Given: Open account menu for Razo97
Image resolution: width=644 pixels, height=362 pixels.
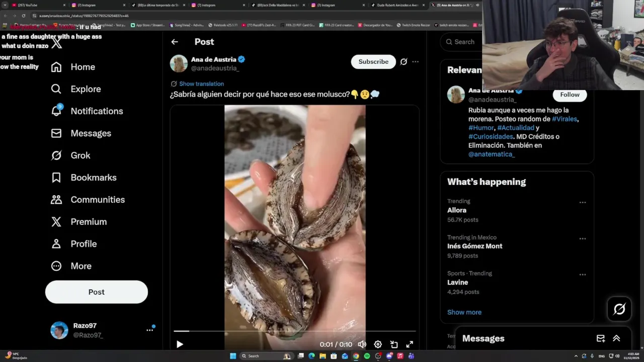Looking at the screenshot, I should pos(149,330).
